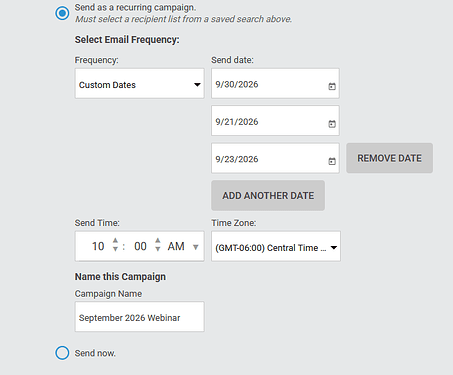Decrease the send time hour
This screenshot has width=453, height=375.
[115, 249]
